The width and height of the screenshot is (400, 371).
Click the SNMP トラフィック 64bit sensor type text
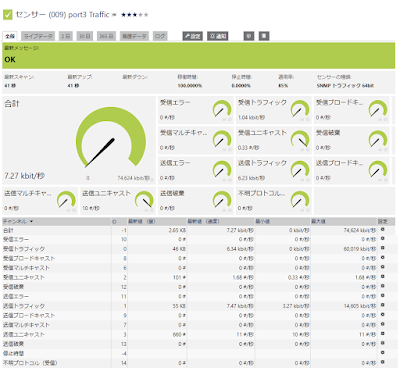(345, 86)
